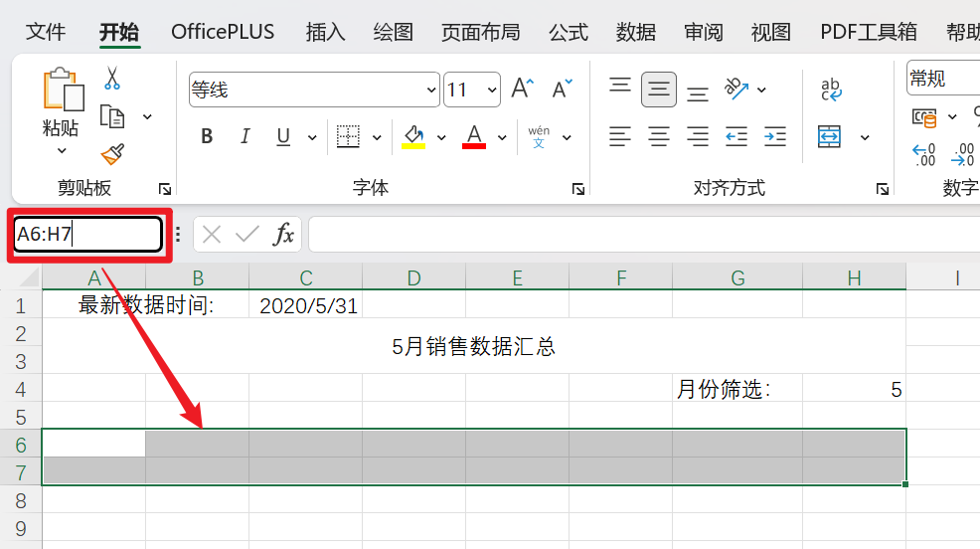980x549 pixels.
Task: Expand the Paste options arrow
Action: pos(62,151)
